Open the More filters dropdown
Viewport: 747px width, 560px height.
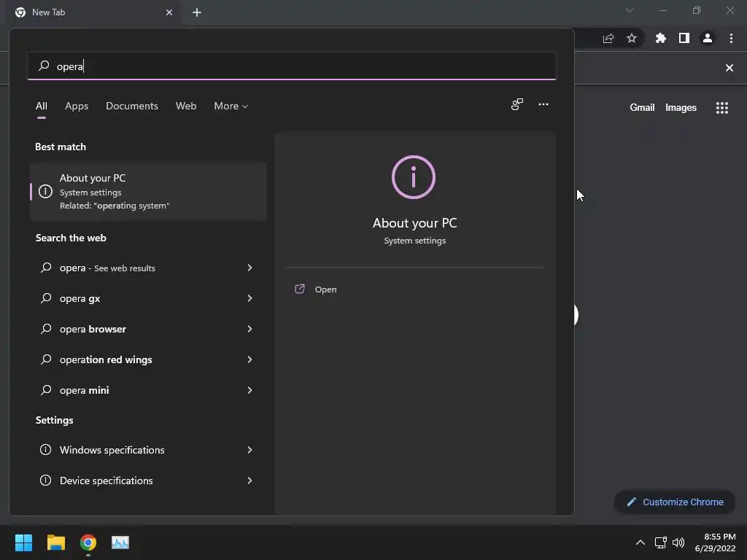click(x=231, y=106)
